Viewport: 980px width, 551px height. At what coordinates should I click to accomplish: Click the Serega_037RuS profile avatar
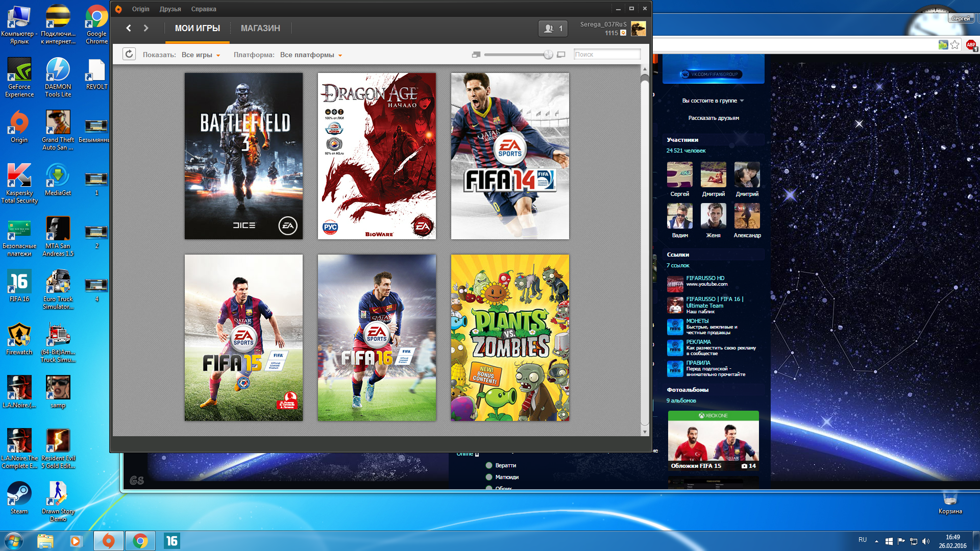(x=638, y=29)
